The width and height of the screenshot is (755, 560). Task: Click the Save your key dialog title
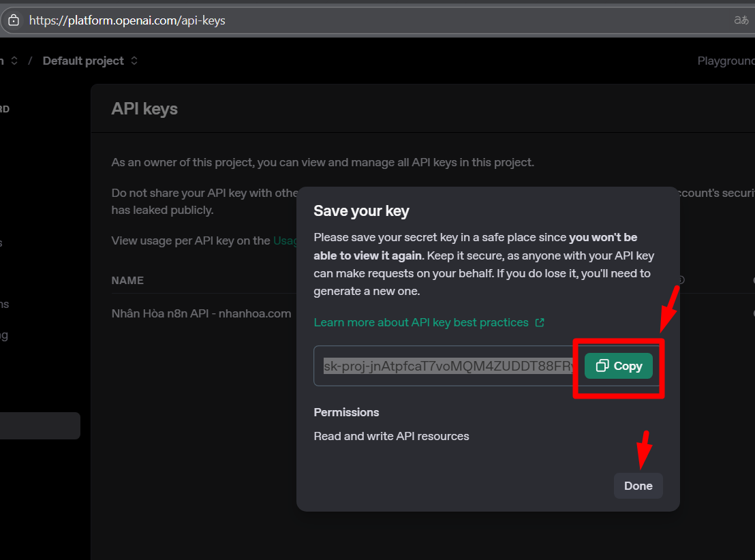[x=361, y=211]
